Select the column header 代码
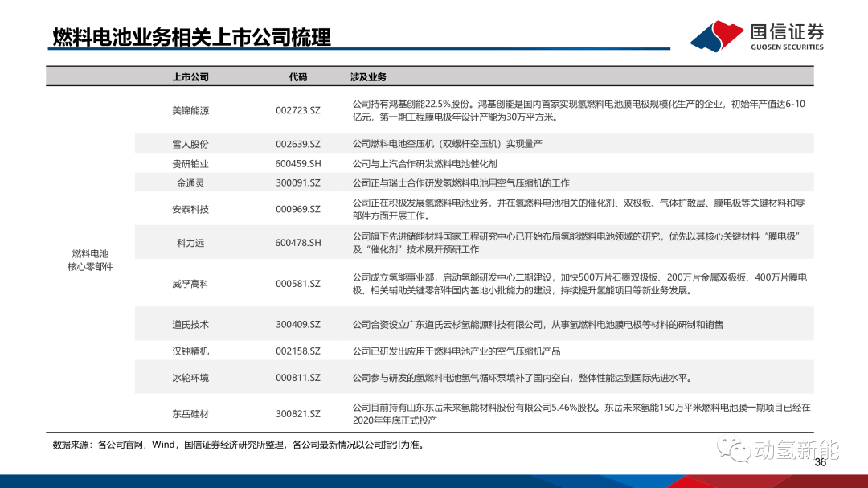 coord(298,77)
